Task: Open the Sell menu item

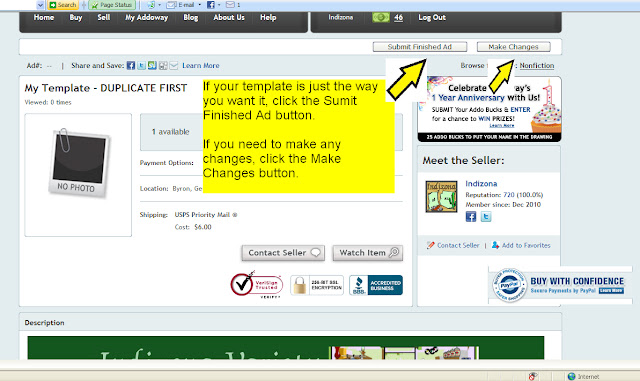Action: coord(104,18)
